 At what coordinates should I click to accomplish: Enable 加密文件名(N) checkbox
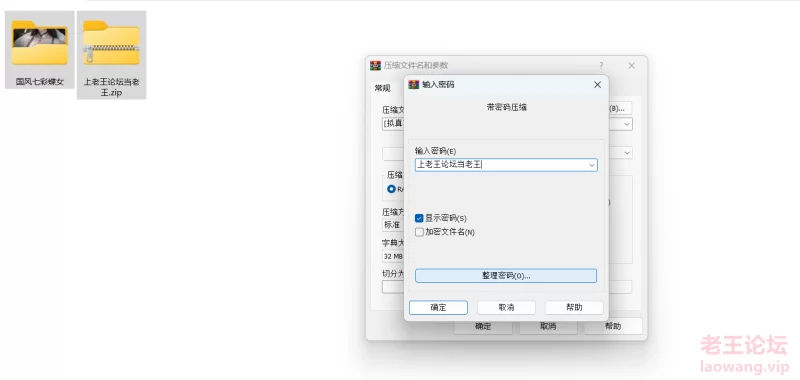419,232
